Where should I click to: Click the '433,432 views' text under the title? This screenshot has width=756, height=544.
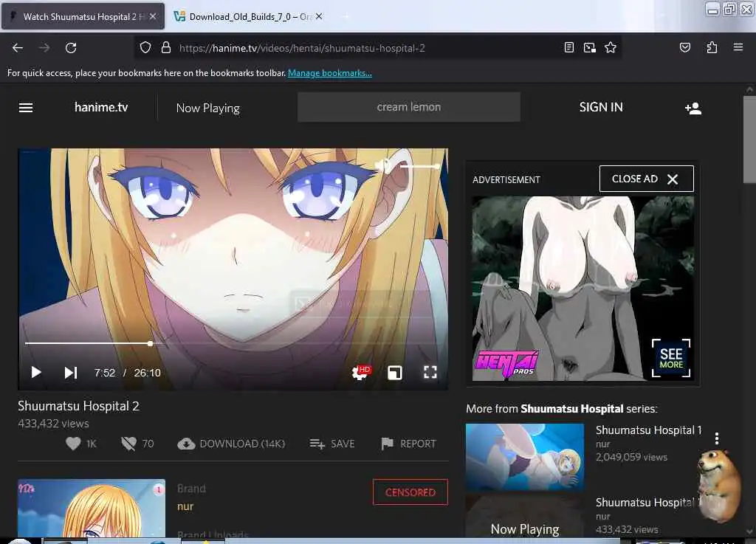click(53, 424)
